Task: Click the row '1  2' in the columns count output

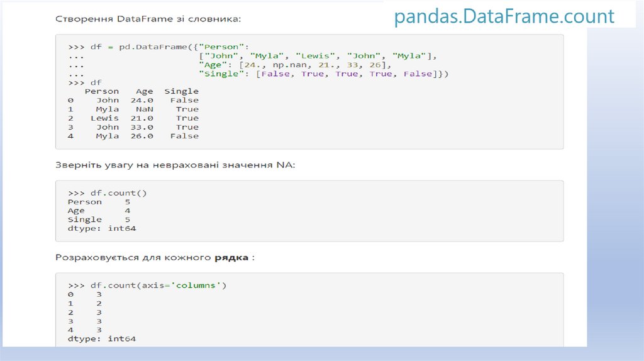Action: [x=85, y=303]
